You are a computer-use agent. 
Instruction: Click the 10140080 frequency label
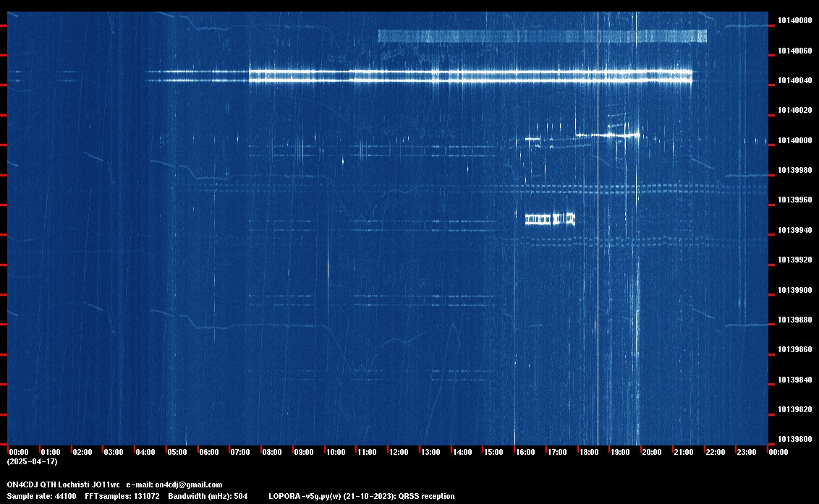(795, 21)
